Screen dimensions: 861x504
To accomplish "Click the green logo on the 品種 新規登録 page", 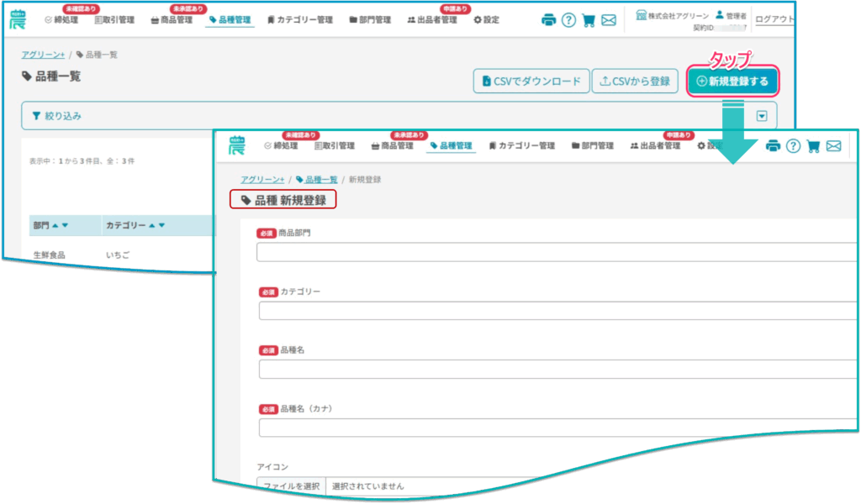I will (237, 145).
